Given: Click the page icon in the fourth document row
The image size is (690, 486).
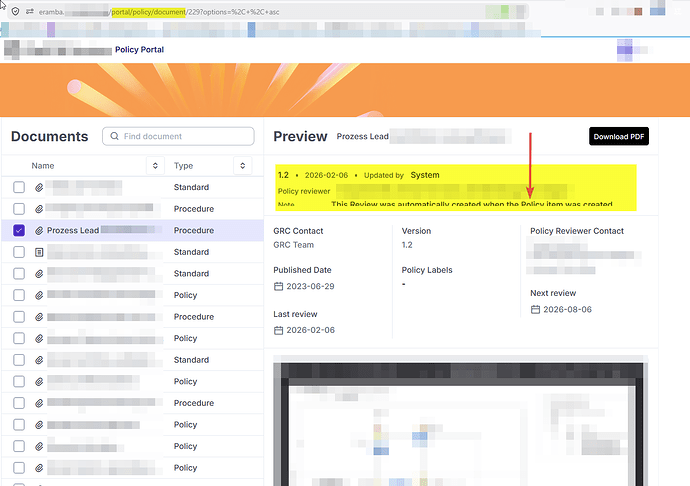Looking at the screenshot, I should pos(39,252).
